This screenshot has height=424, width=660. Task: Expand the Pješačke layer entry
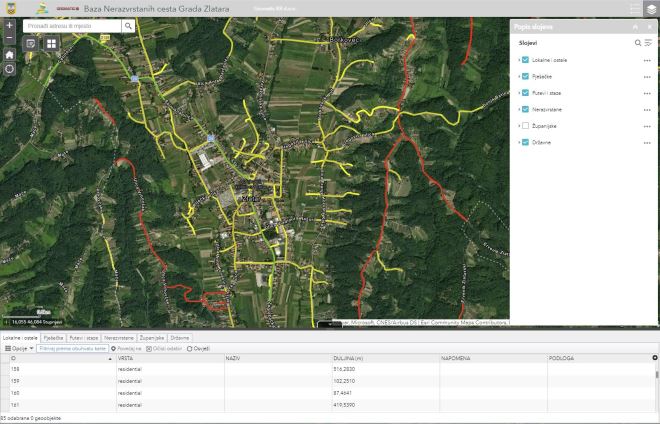(x=518, y=76)
